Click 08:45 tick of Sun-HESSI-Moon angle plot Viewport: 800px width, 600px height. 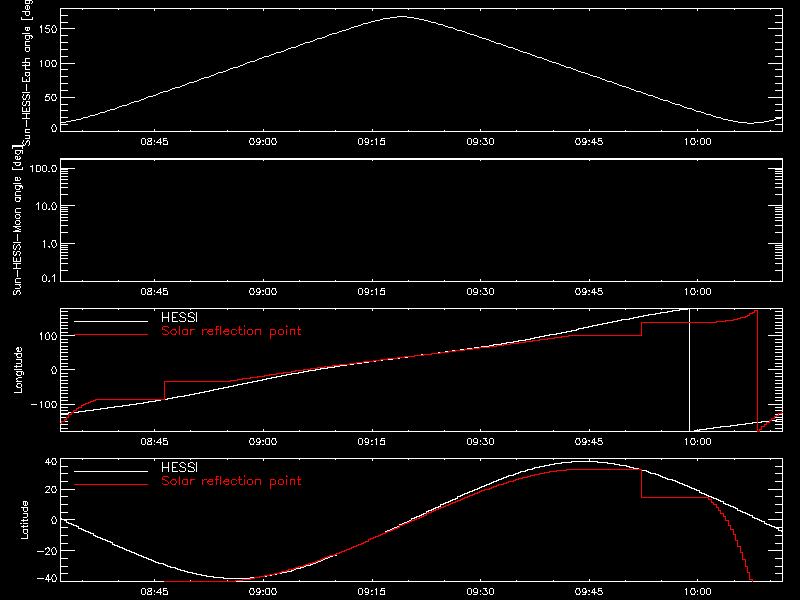[154, 292]
